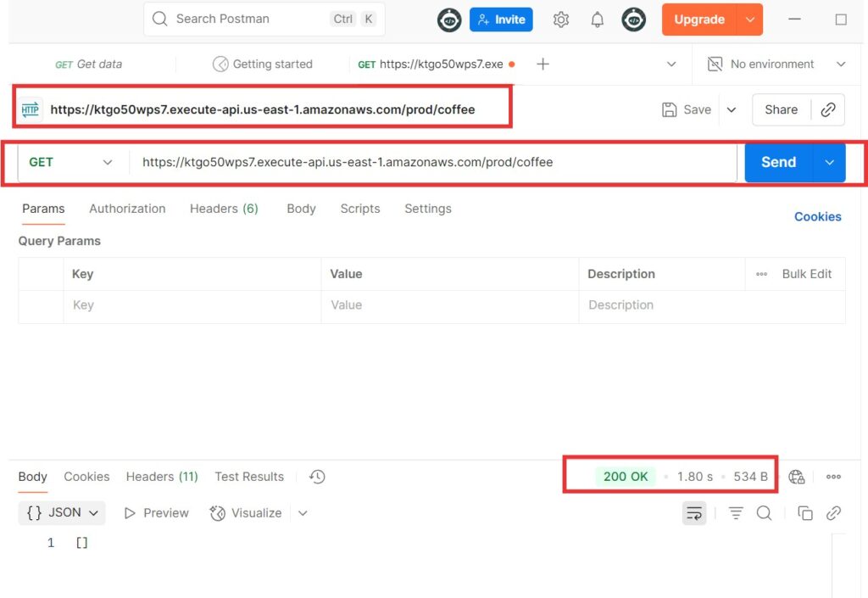This screenshot has width=868, height=598.
Task: Open the request Headers (6) tab
Action: tap(224, 209)
